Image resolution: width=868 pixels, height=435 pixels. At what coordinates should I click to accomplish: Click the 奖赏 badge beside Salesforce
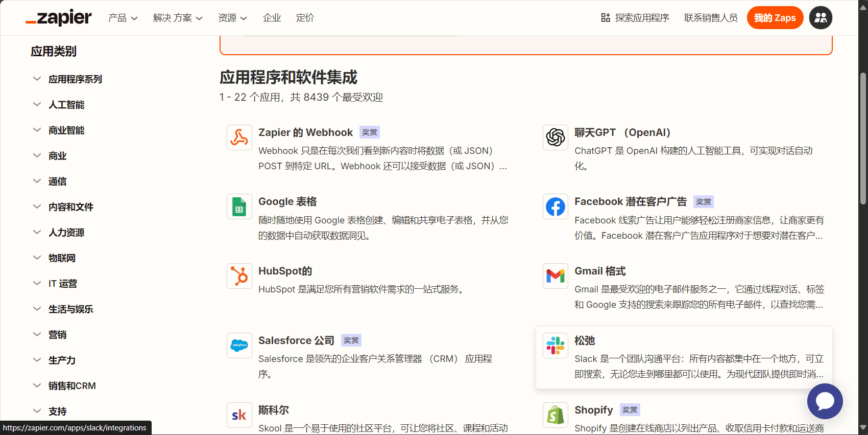[x=351, y=340]
